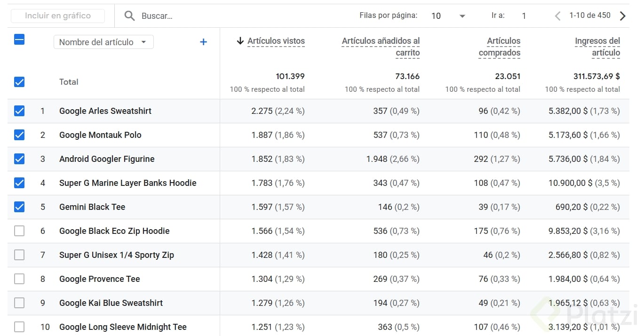The image size is (644, 336).
Task: Sort by Artículos añadidos al carrito column
Action: (381, 47)
